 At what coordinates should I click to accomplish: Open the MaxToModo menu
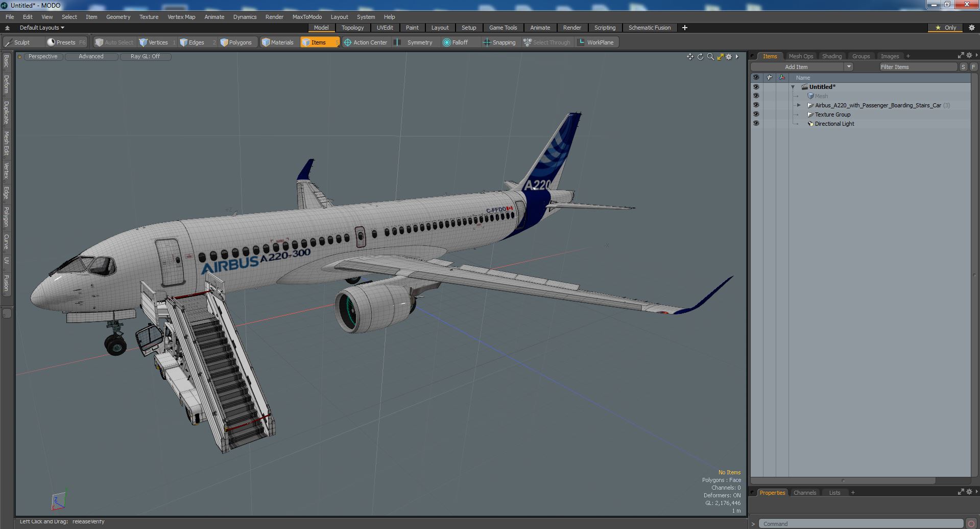click(307, 17)
